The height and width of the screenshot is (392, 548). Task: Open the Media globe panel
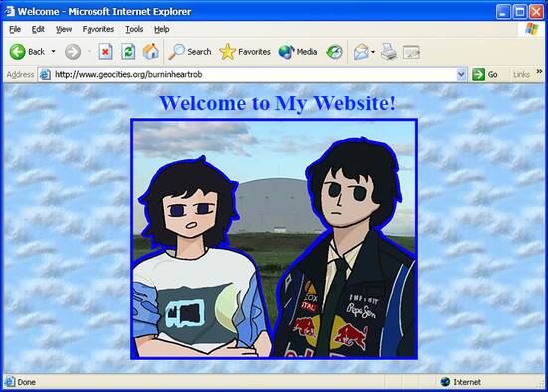[298, 52]
